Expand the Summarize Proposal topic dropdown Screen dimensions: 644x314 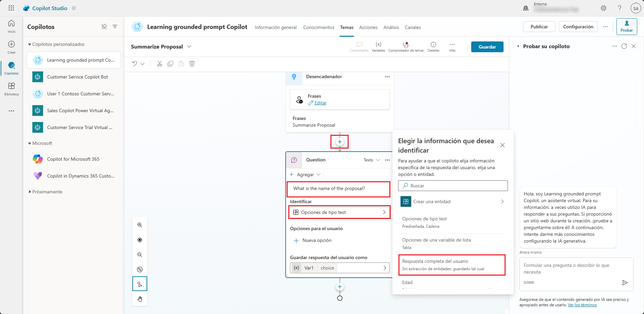189,46
